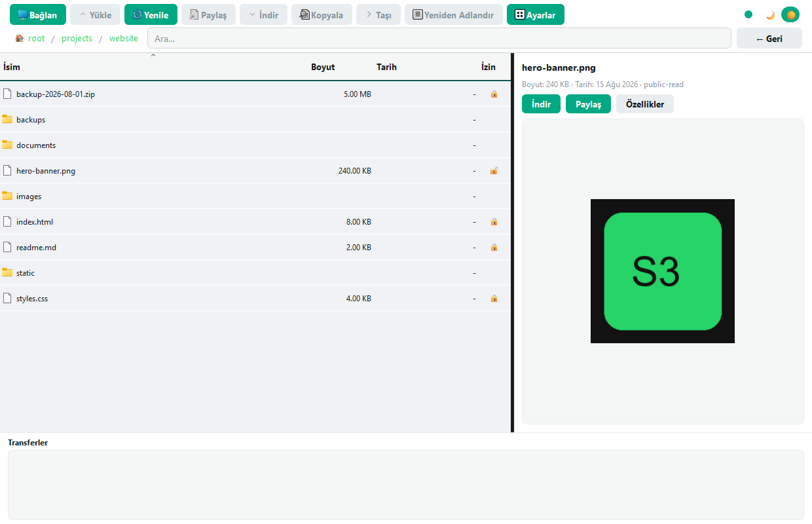Click the hero-banner.png title in preview panel
This screenshot has height=524, width=812.
coord(559,67)
